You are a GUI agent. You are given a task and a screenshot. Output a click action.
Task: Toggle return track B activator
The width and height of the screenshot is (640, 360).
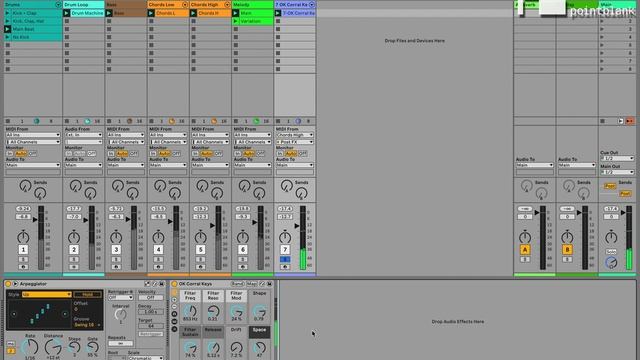tap(567, 250)
